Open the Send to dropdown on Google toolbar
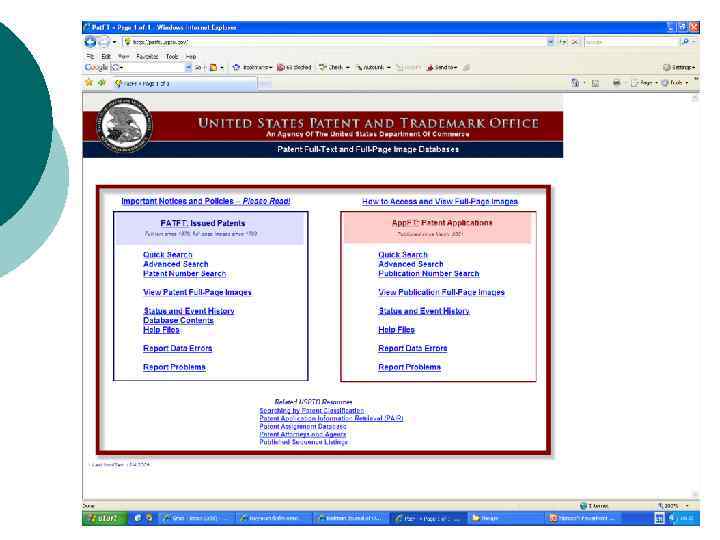 coord(442,67)
